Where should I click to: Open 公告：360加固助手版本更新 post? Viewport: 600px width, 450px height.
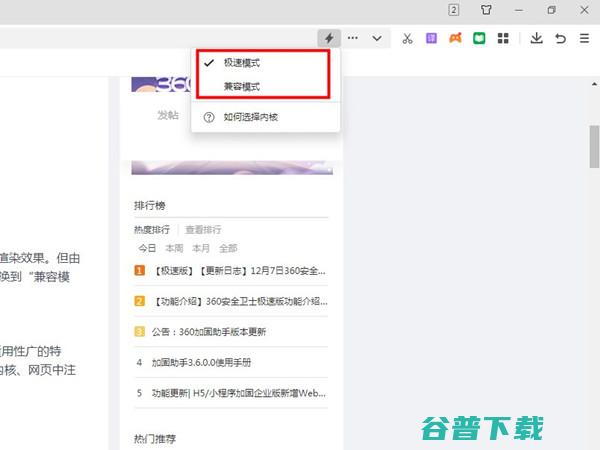coord(209,332)
